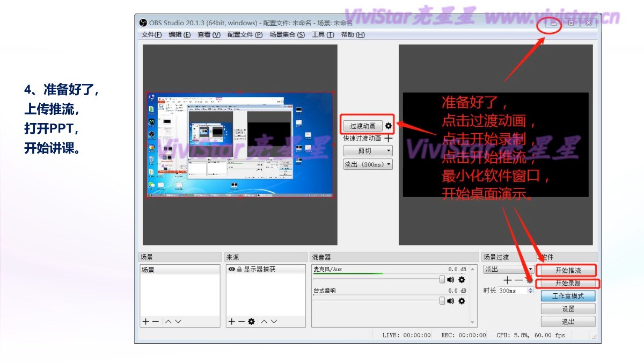Open source properties gear in 来源 panel
This screenshot has width=644, height=362.
(251, 321)
